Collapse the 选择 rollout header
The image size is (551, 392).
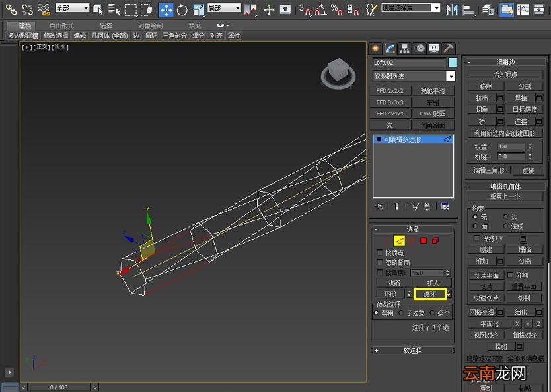pos(412,229)
